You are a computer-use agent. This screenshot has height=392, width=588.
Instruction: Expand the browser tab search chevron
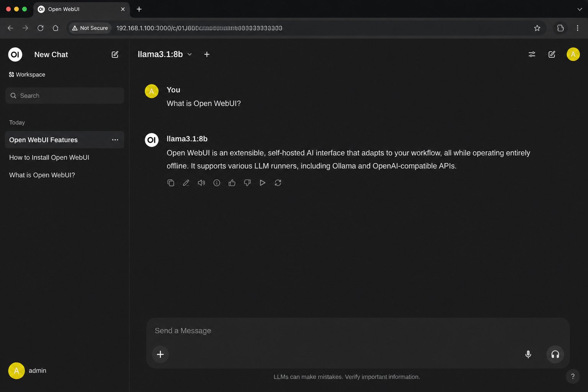pyautogui.click(x=580, y=9)
